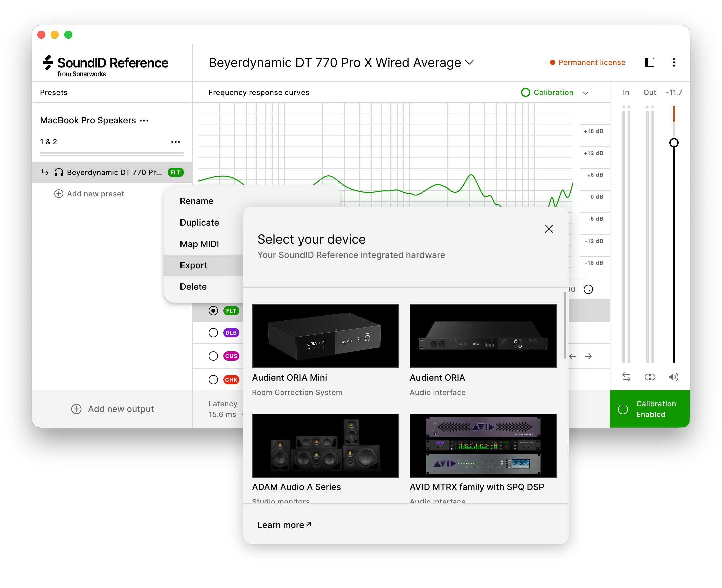Viewport: 722px width, 588px height.
Task: Expand the Calibration curves dropdown chevron
Action: [x=585, y=93]
